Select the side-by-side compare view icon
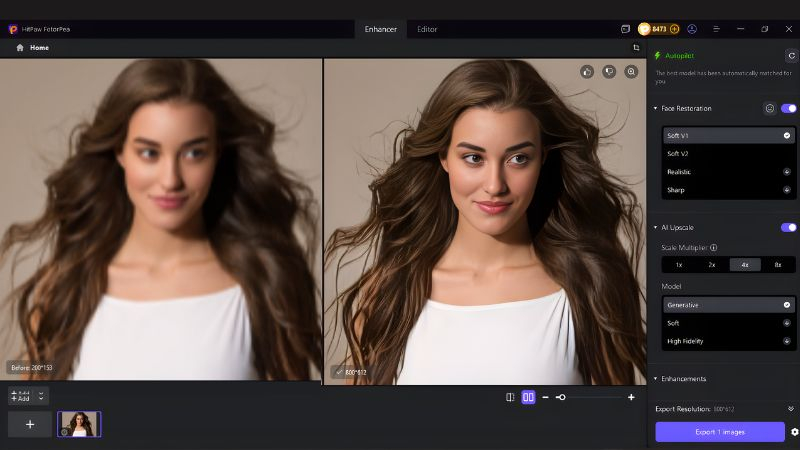Image resolution: width=800 pixels, height=450 pixels. (x=528, y=397)
